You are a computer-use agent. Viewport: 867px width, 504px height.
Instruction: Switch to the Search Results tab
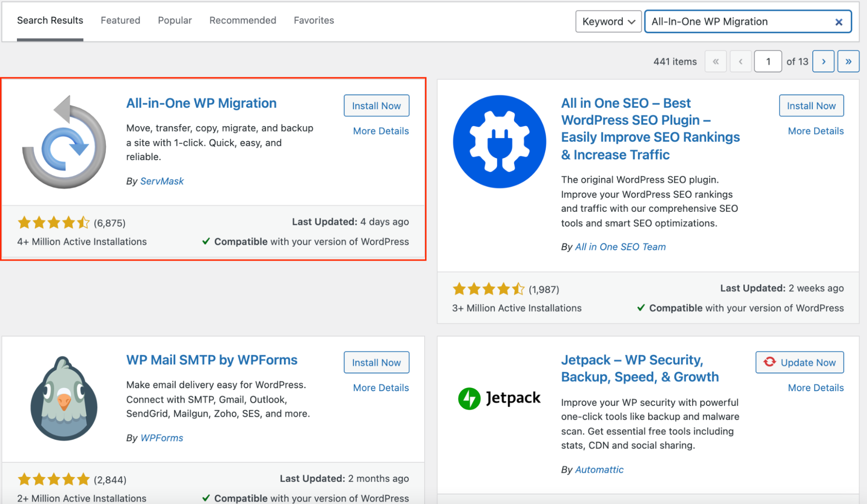[50, 20]
